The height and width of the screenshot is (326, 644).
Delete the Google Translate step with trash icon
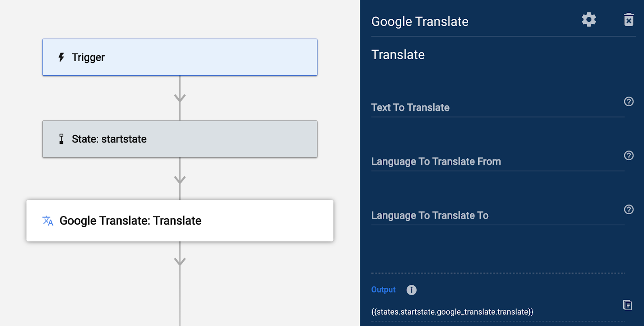click(x=629, y=19)
